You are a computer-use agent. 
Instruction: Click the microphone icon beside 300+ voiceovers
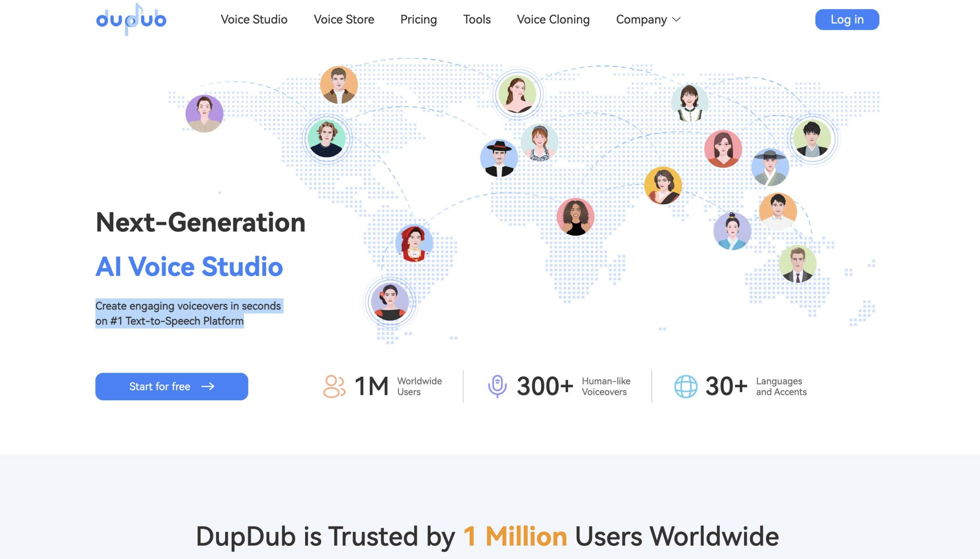pyautogui.click(x=497, y=386)
